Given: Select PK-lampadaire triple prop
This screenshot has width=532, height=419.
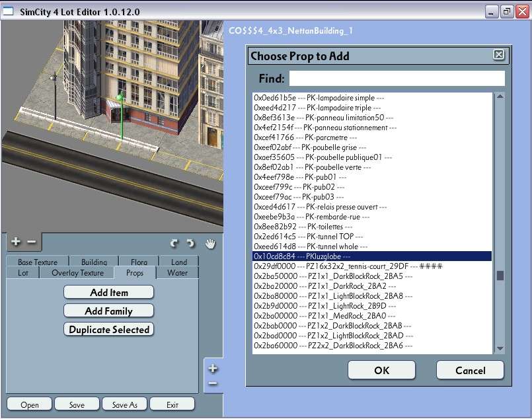Looking at the screenshot, I should click(372, 108).
